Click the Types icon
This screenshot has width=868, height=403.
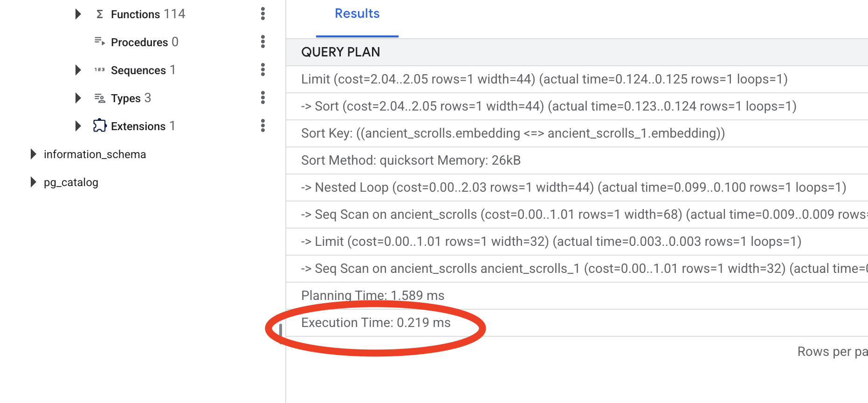pyautogui.click(x=99, y=98)
